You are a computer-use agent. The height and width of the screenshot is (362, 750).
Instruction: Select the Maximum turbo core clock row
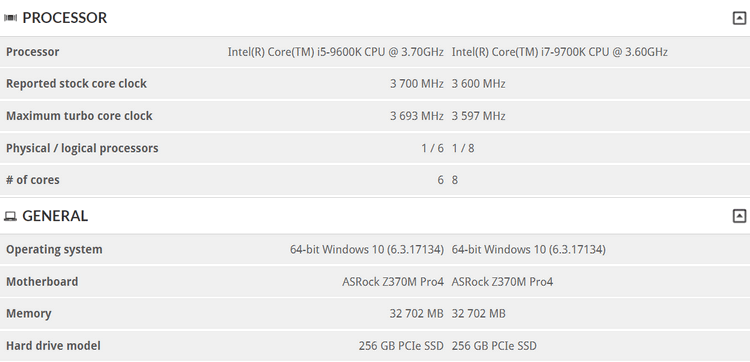[375, 116]
